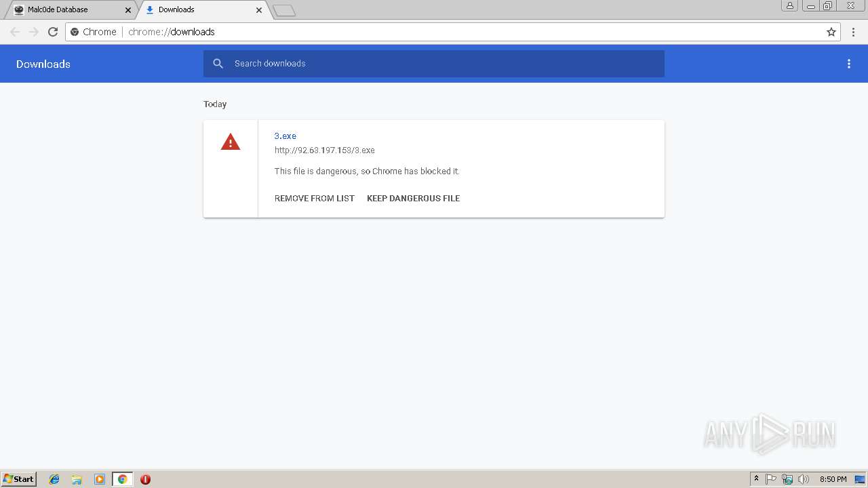Bookmark this page with the star icon
The image size is (868, 488).
tap(831, 32)
